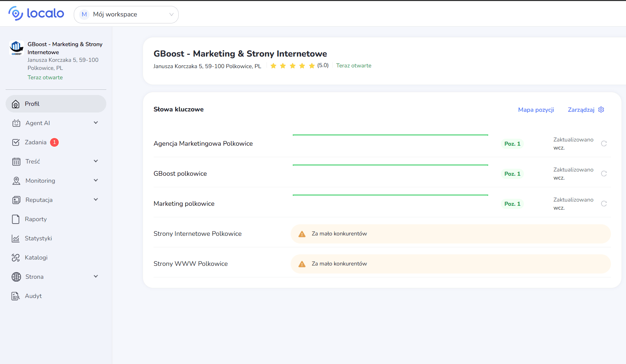The image size is (626, 364).
Task: Click the Zarządzaj gear icon
Action: click(601, 110)
